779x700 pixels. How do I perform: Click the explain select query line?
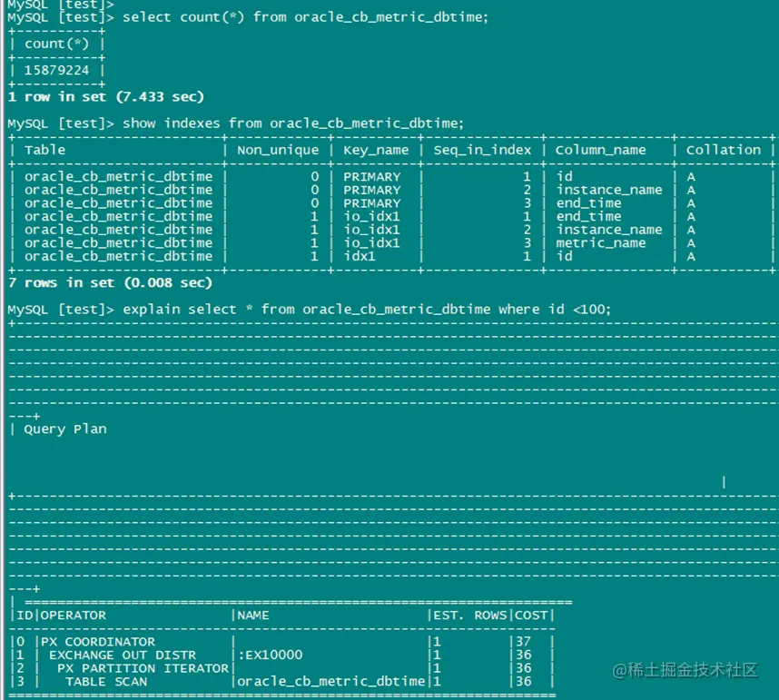tap(309, 310)
